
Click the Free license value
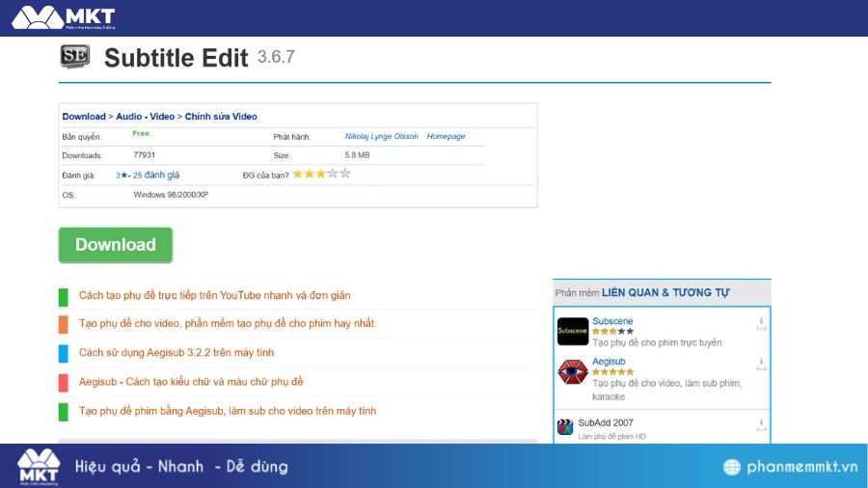point(141,133)
